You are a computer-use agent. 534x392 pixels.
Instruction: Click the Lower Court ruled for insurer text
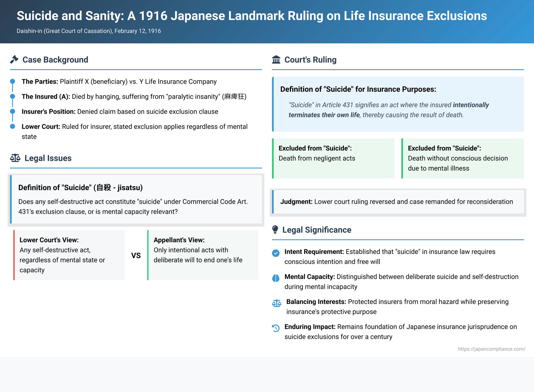click(135, 131)
